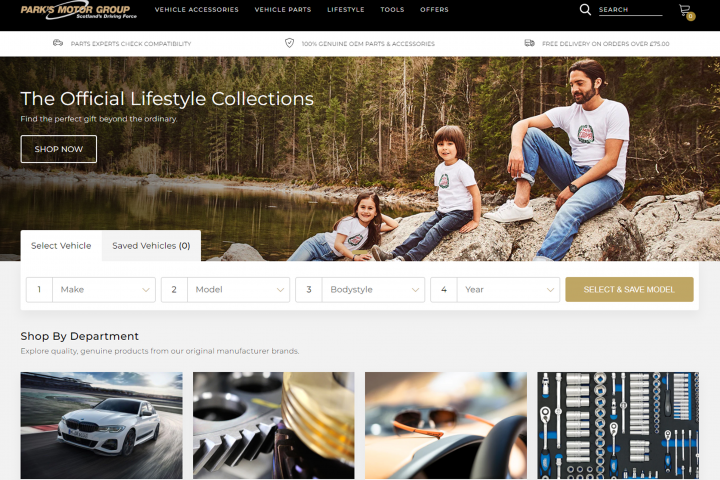Click the Shop Now button
This screenshot has height=480, width=720.
coord(59,149)
